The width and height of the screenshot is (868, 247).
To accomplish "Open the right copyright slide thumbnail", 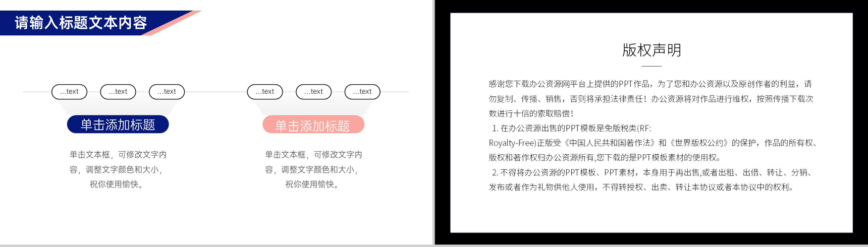I will pos(652,122).
